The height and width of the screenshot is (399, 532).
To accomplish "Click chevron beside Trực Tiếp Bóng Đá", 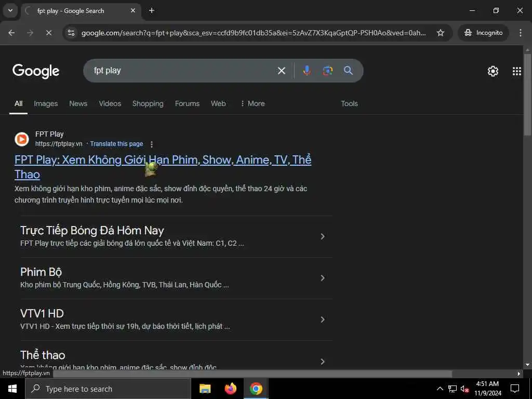I will [323, 236].
